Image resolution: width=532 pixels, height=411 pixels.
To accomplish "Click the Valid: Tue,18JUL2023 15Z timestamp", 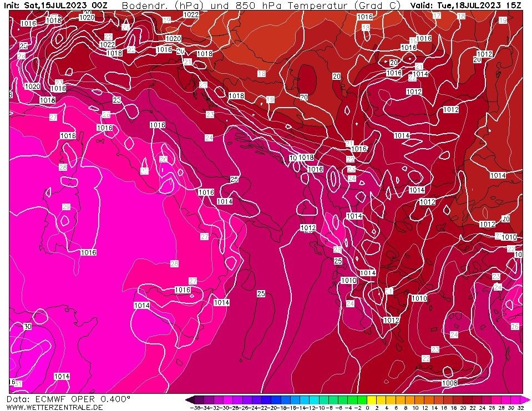I will 466,5.
